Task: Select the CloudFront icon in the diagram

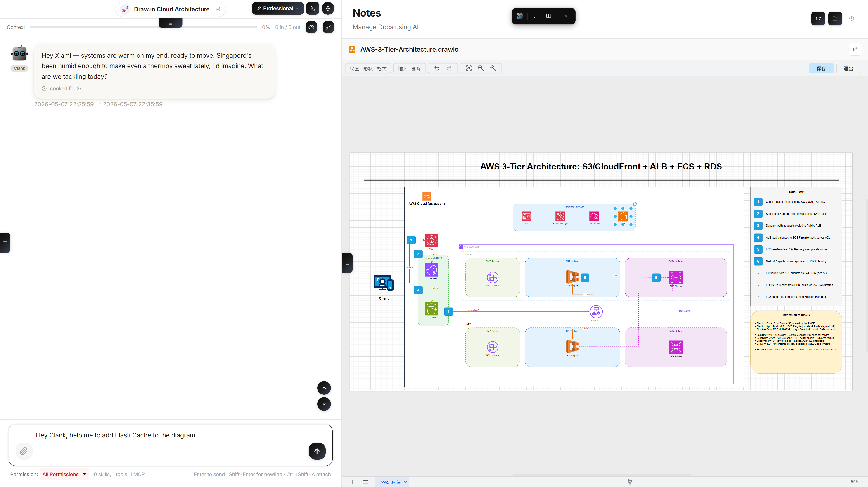Action: pyautogui.click(x=432, y=270)
